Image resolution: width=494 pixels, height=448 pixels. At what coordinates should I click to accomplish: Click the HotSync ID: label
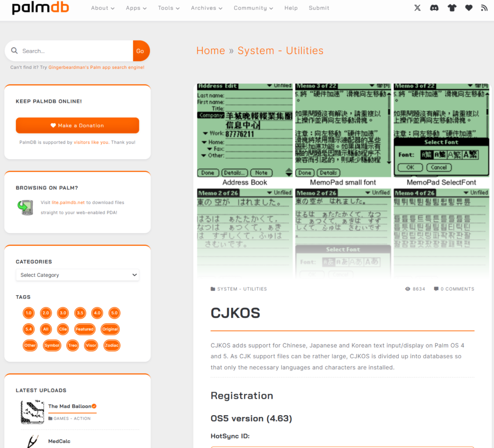pos(230,436)
